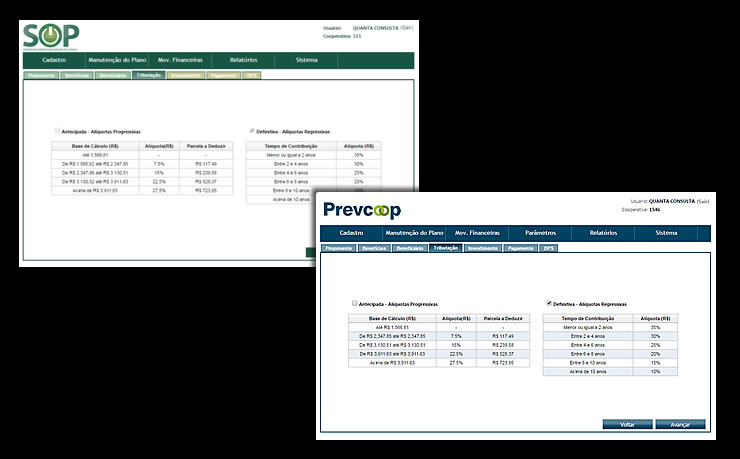
Task: Expand Relatórios menu in SOP window
Action: click(243, 60)
